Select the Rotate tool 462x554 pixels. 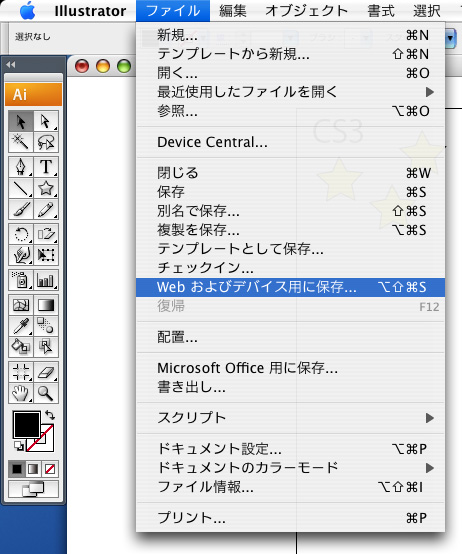pyautogui.click(x=21, y=234)
